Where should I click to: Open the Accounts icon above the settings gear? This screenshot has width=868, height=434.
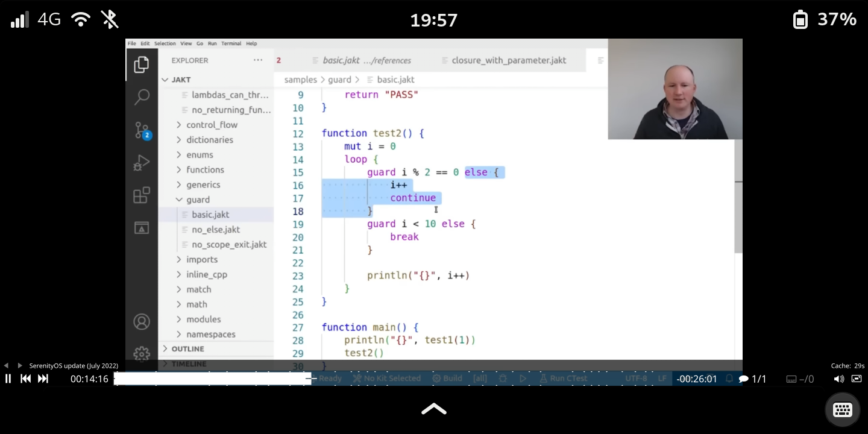[x=142, y=321]
